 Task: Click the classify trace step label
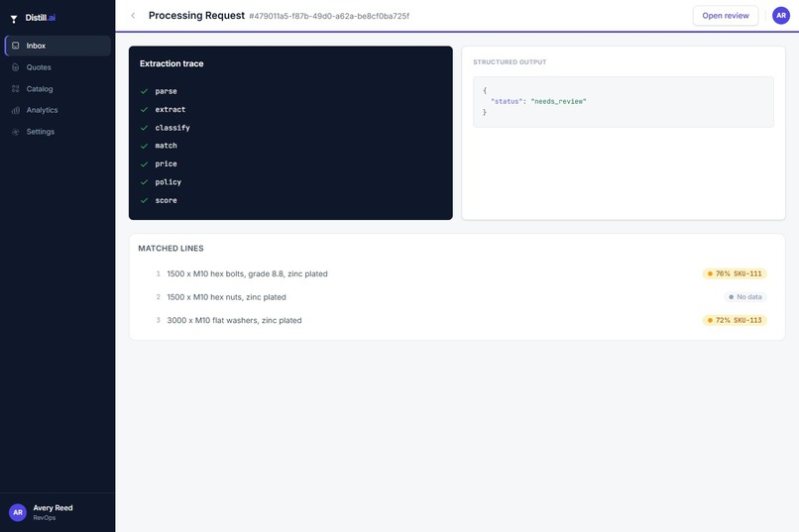[172, 128]
